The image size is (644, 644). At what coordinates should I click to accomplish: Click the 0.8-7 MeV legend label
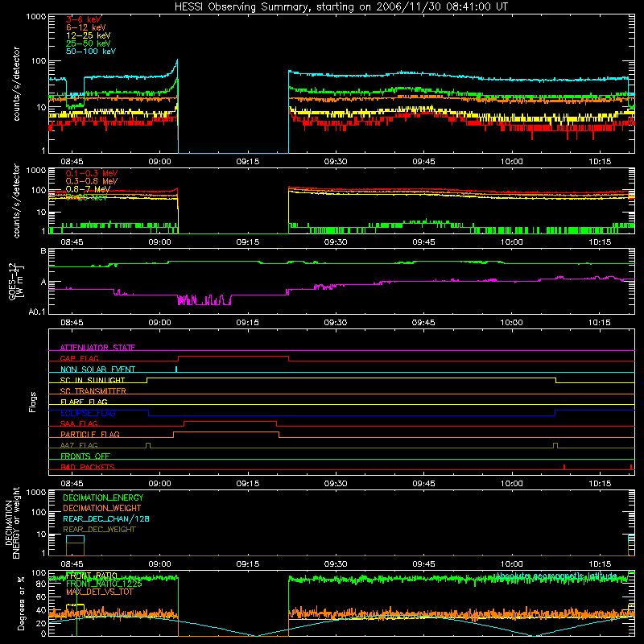pos(88,189)
